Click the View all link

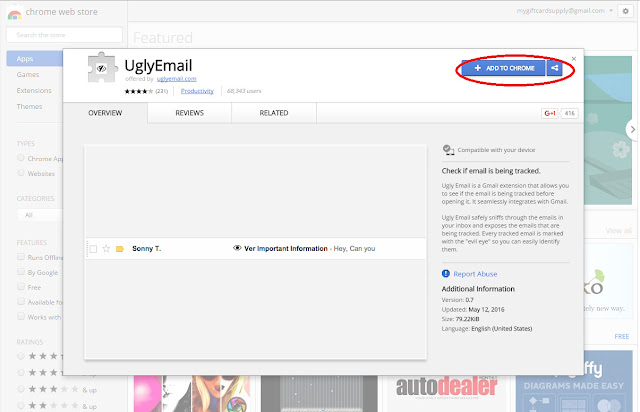618,231
